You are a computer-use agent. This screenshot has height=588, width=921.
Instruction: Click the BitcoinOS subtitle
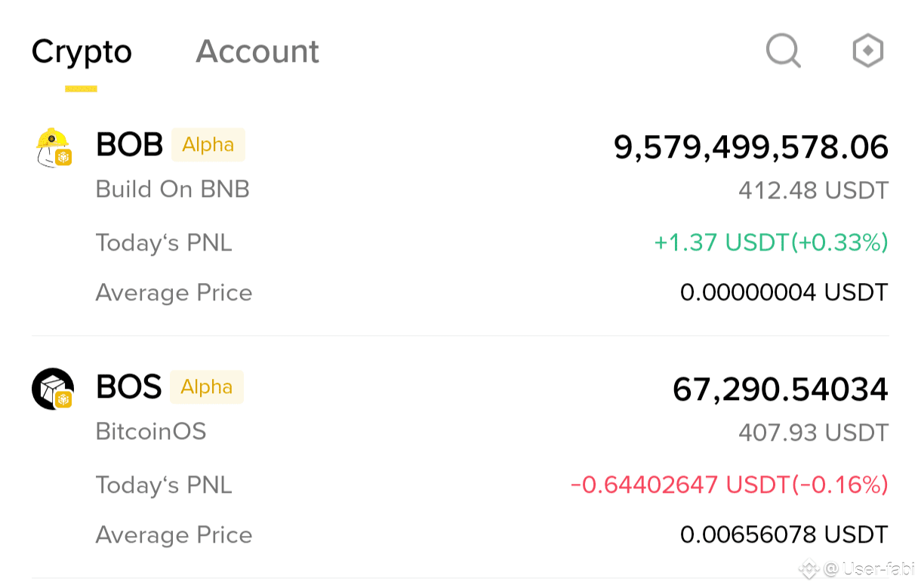[151, 431]
